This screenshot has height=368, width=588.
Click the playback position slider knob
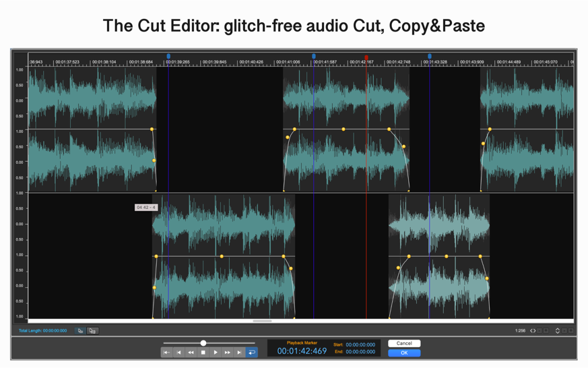203,343
